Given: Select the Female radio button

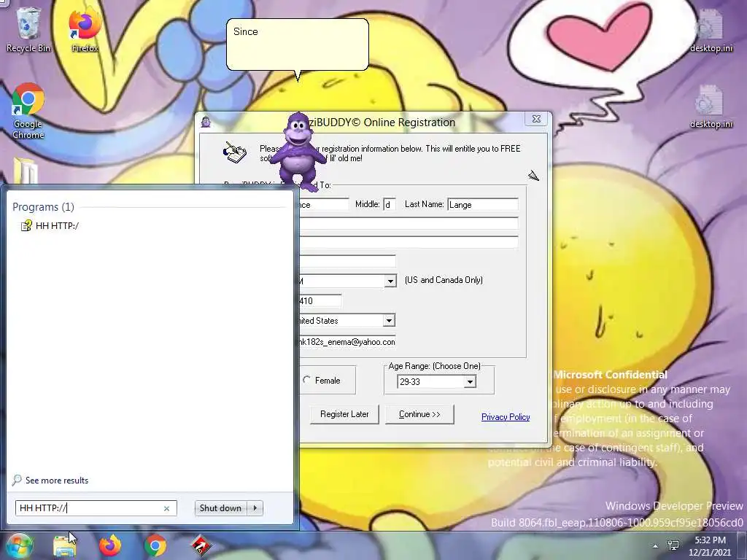Looking at the screenshot, I should (x=307, y=380).
